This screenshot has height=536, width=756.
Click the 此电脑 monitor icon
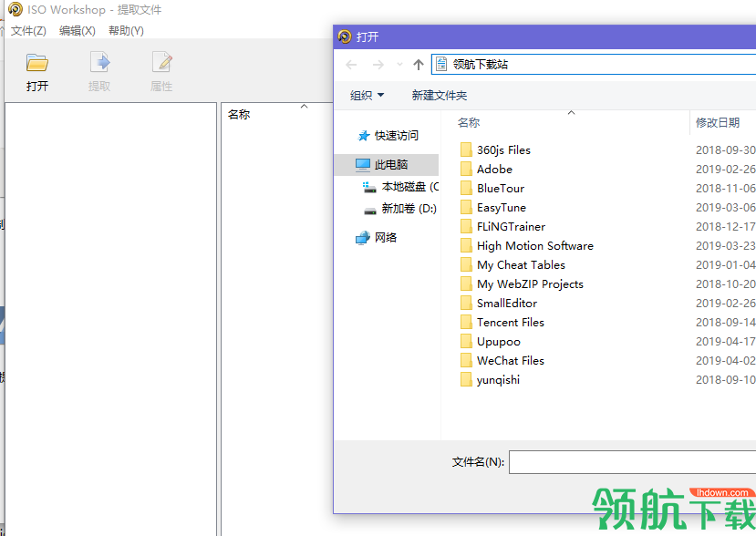(x=363, y=165)
